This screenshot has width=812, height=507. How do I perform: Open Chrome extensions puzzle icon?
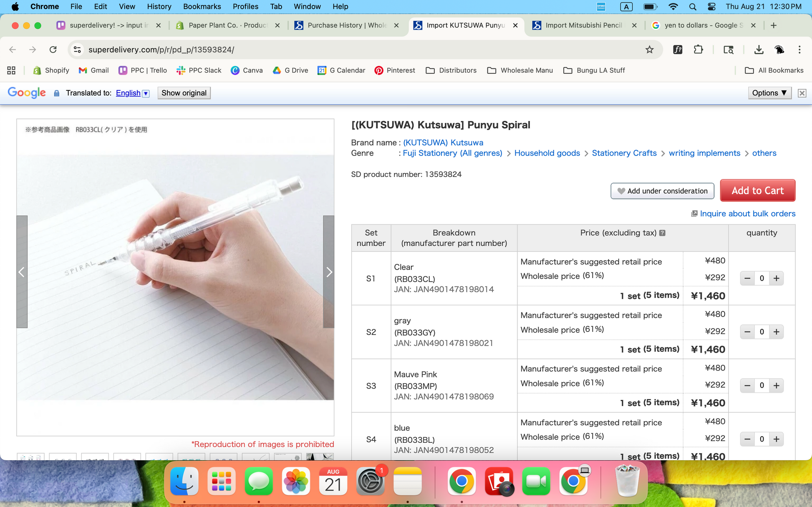click(x=698, y=50)
